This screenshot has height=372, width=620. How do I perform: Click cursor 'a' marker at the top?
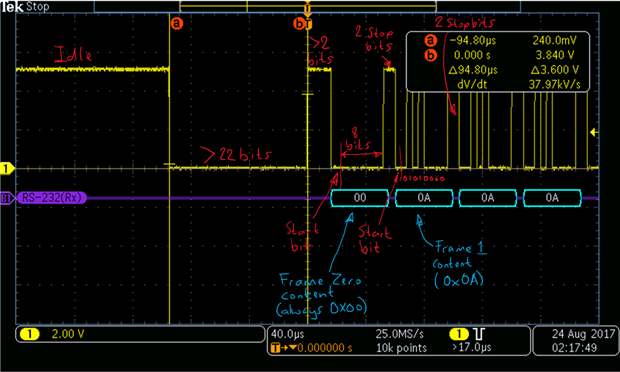(x=177, y=23)
